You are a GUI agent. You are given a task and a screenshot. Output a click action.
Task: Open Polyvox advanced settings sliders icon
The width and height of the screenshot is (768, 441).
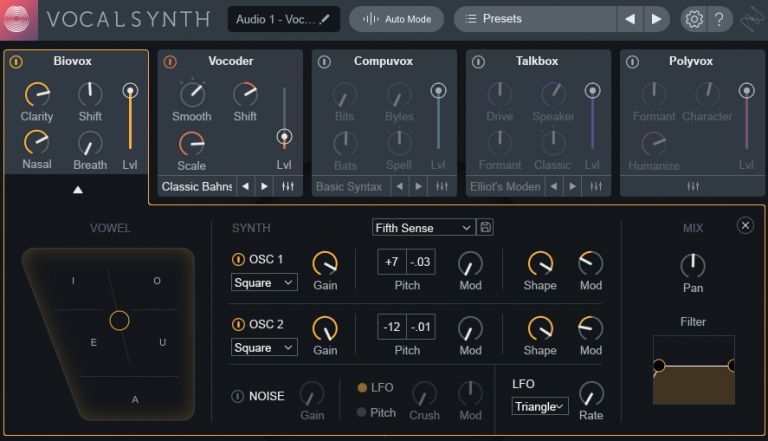(x=692, y=186)
